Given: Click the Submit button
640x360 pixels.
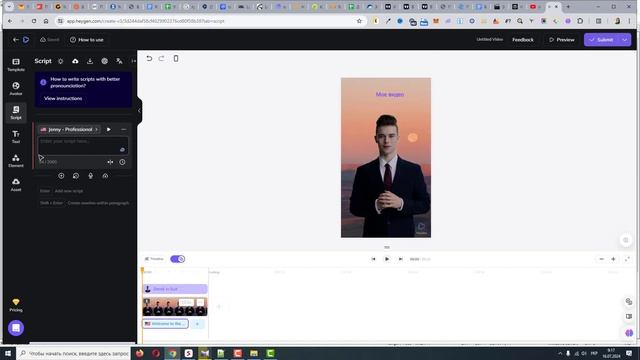Looking at the screenshot, I should coord(602,40).
